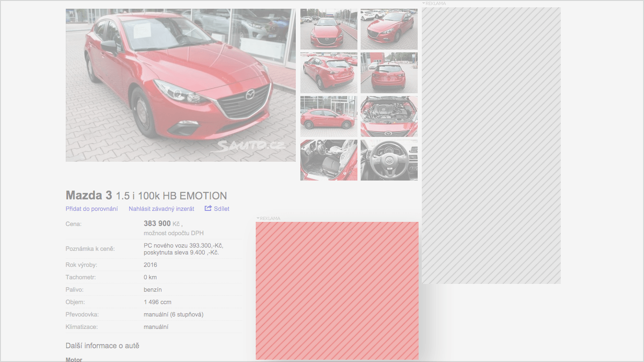This screenshot has width=644, height=362.
Task: Click the fuel value 'benzín'
Action: [x=153, y=289]
